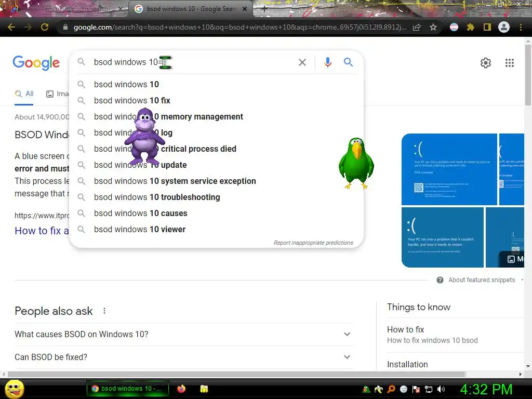532x399 pixels.
Task: Open the smiley face Start button
Action: [x=14, y=389]
